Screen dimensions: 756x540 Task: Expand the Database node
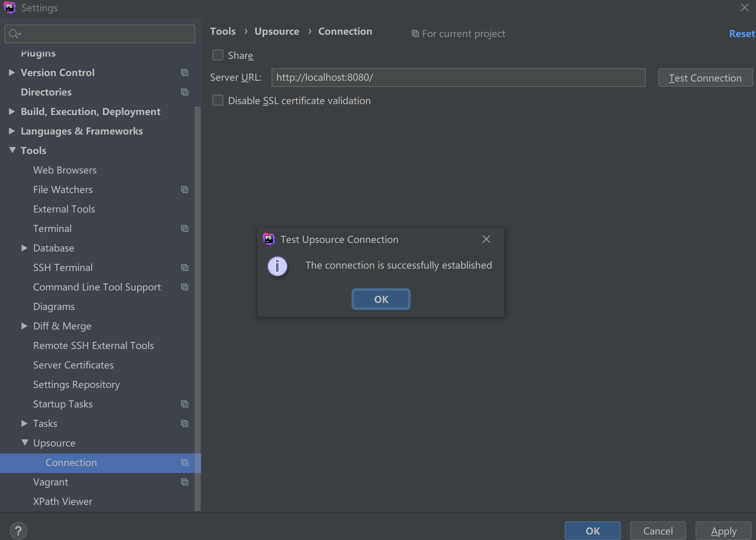[x=25, y=248]
